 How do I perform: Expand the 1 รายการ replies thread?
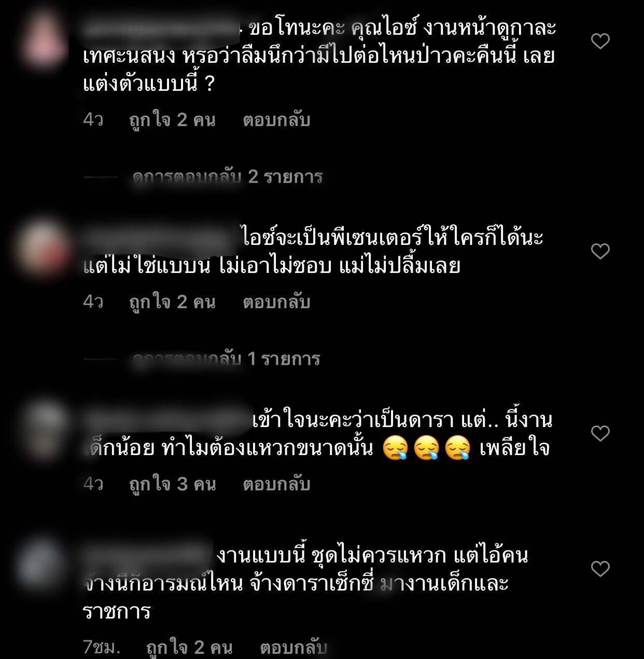pyautogui.click(x=226, y=359)
